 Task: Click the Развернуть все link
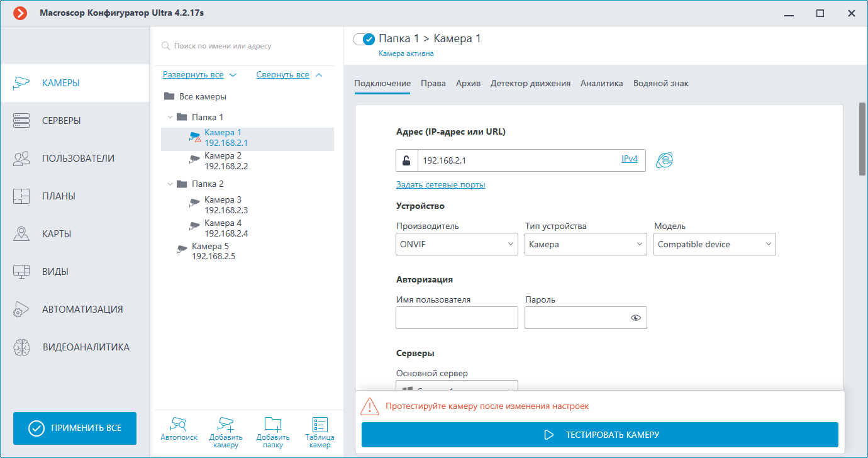coord(193,74)
